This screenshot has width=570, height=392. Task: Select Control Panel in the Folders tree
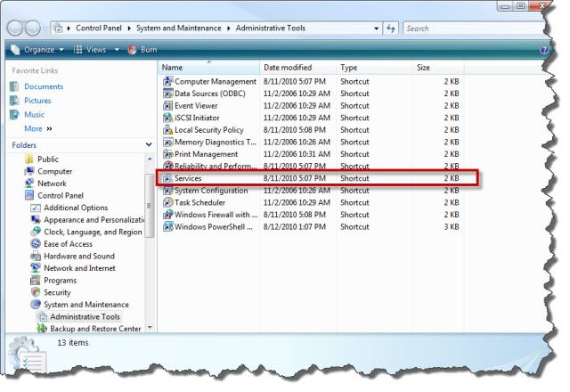(x=61, y=196)
